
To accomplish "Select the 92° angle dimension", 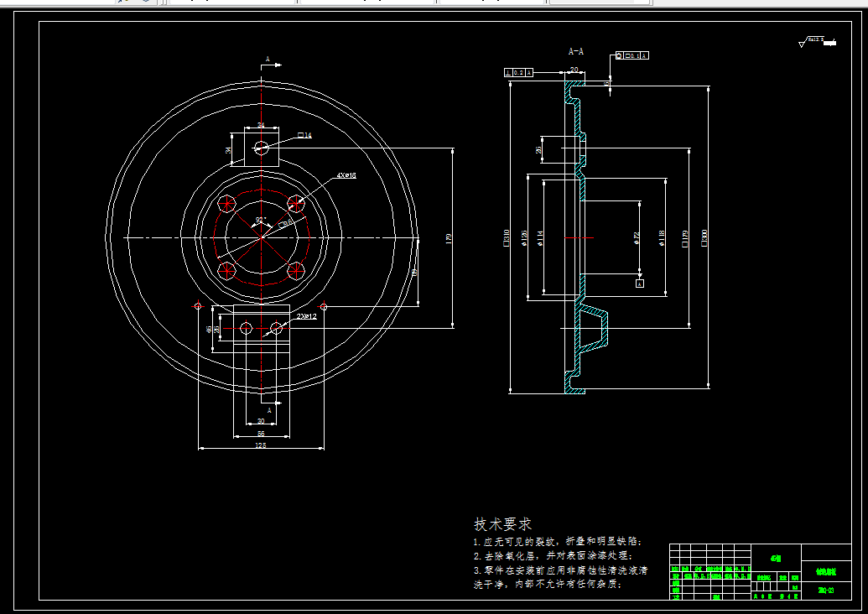I will [260, 220].
